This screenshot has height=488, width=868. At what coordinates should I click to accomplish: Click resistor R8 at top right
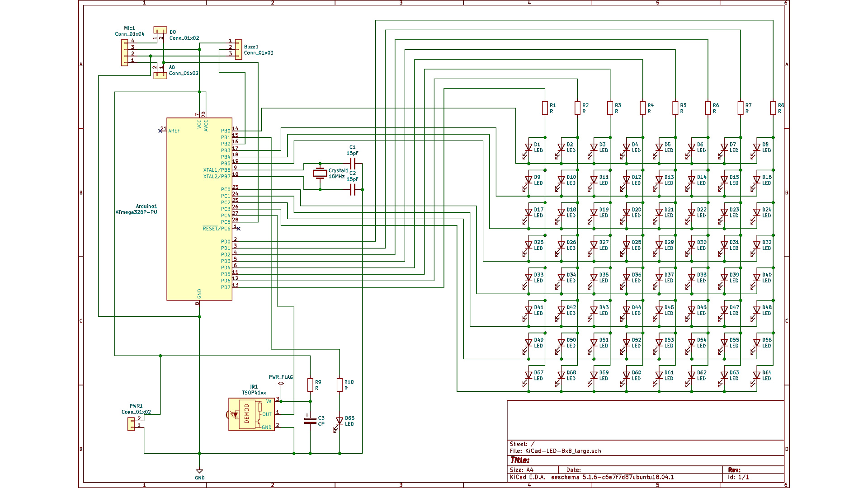(x=773, y=108)
